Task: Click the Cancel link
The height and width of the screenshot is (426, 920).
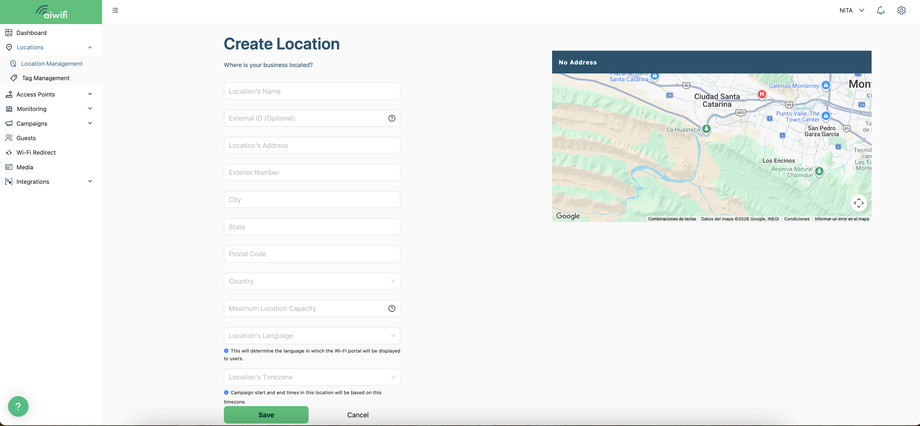Action: (358, 415)
